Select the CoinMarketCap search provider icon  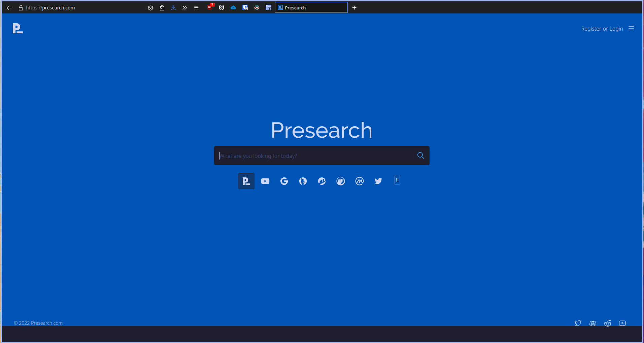pos(360,181)
